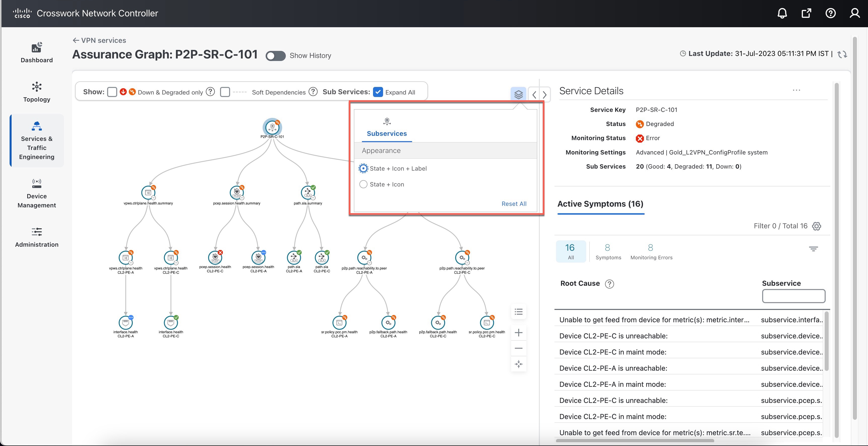Screen dimensions: 868x446
Task: Click Reset All in the Subservices panel
Action: pyautogui.click(x=514, y=204)
